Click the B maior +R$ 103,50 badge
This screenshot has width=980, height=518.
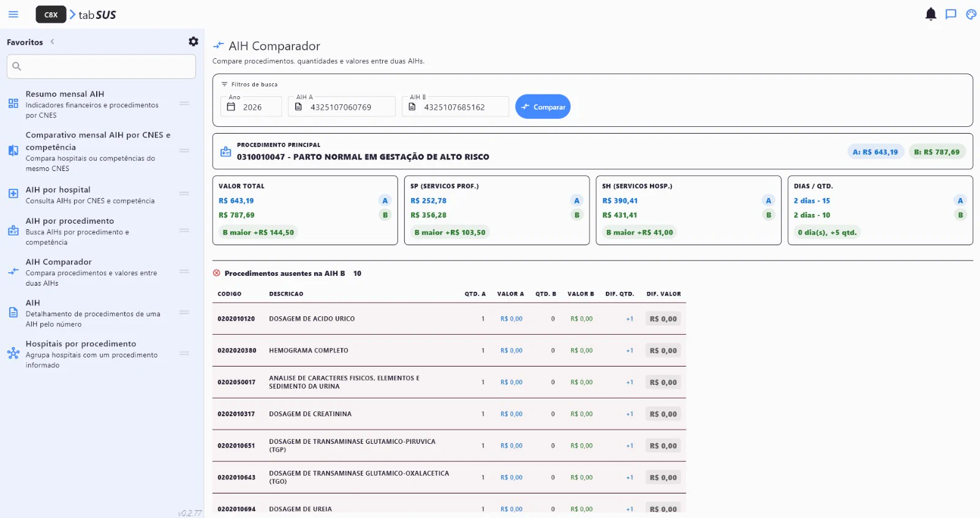pyautogui.click(x=450, y=232)
